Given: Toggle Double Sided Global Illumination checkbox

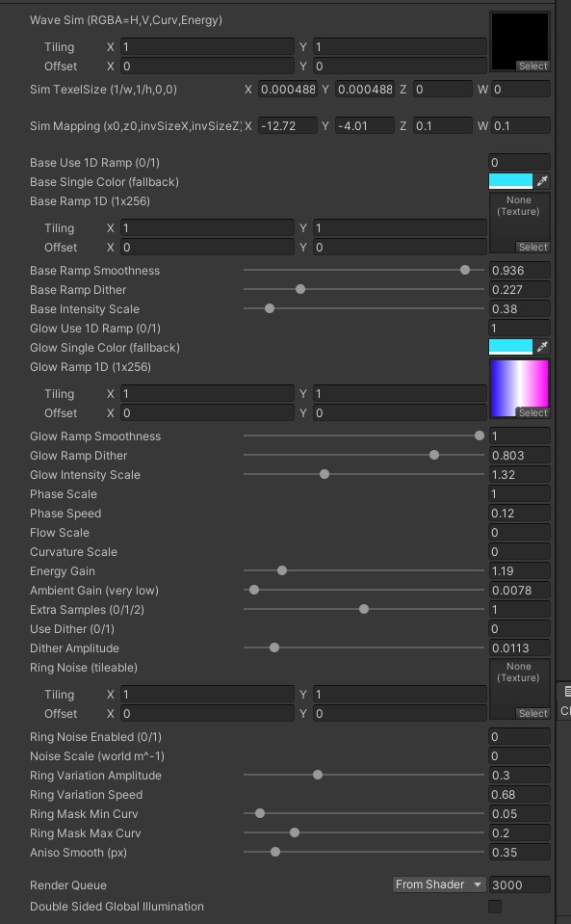Looking at the screenshot, I should click(495, 906).
